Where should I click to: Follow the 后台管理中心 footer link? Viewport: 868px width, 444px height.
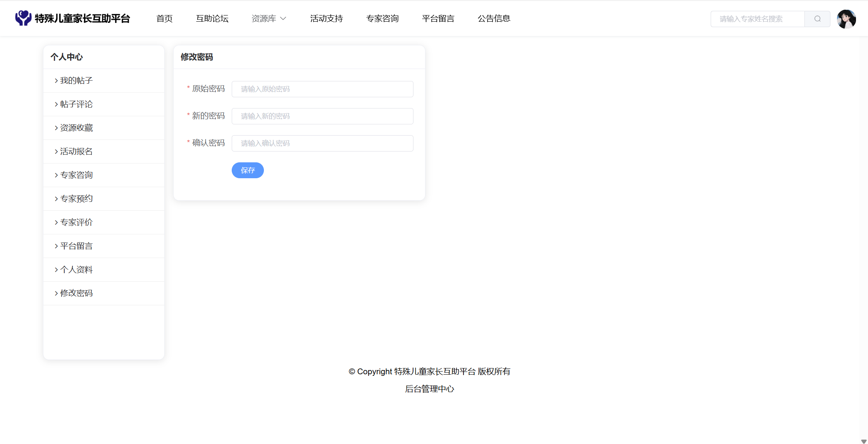(x=429, y=389)
